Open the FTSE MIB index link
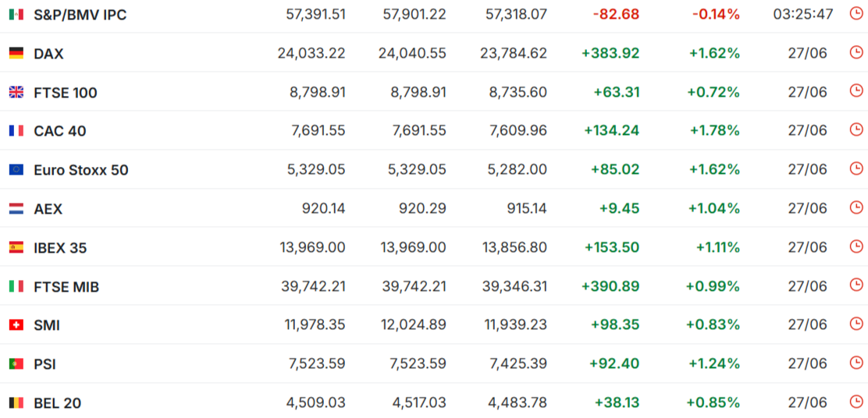The height and width of the screenshot is (418, 868). (66, 287)
